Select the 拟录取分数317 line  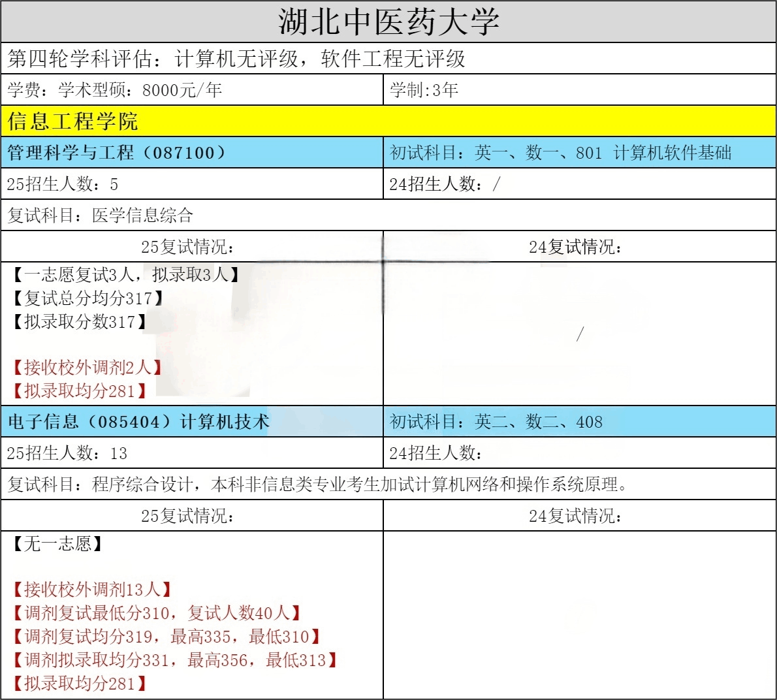point(78,322)
